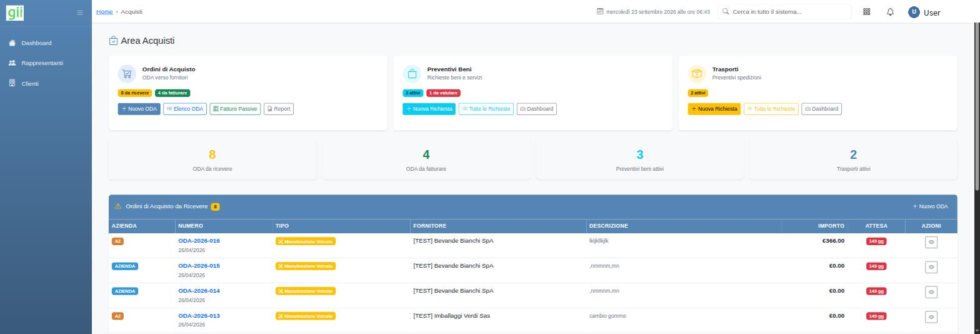Click the A2 badge on ODA-2026-016 row
The height and width of the screenshot is (334, 980).
point(117,241)
